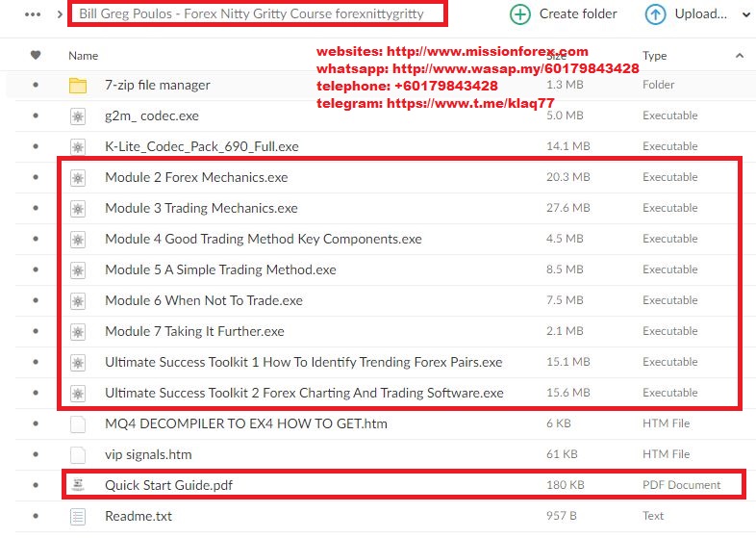This screenshot has height=538, width=756.
Task: Click the Create folder plus icon
Action: click(x=519, y=14)
